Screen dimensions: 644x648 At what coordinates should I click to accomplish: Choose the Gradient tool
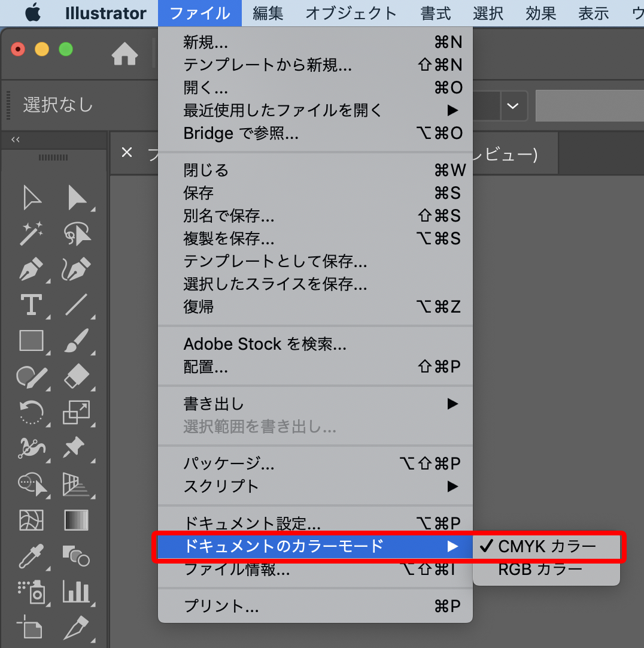(x=77, y=520)
